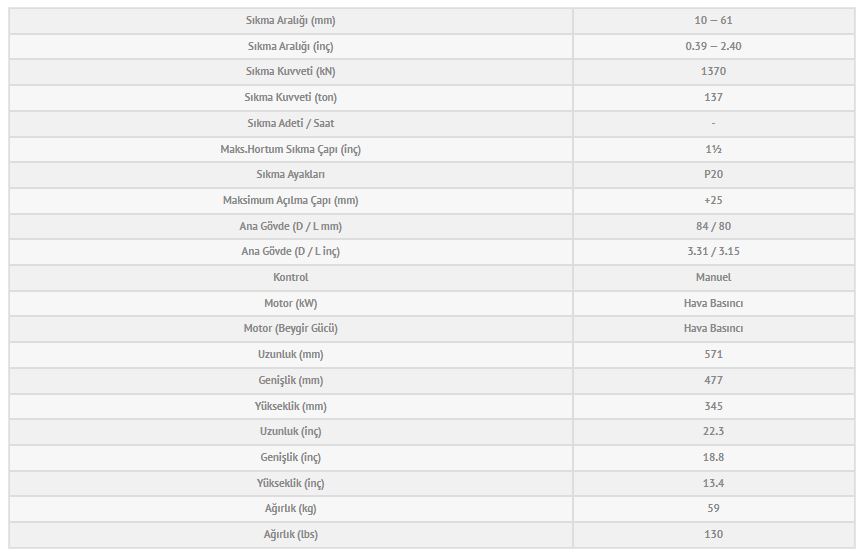Select "Hava Basıncı" in the Motor (Beygir Gücü) row
864x560 pixels.
[713, 329]
